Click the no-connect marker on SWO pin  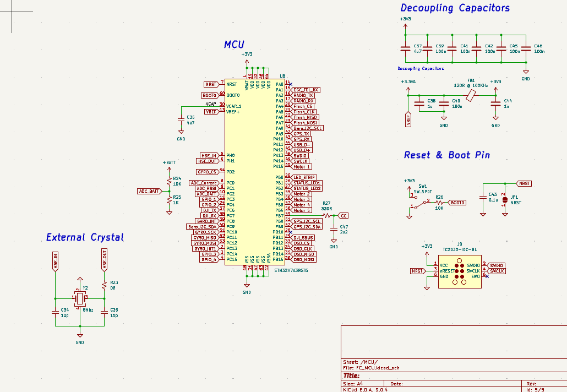[487, 276]
